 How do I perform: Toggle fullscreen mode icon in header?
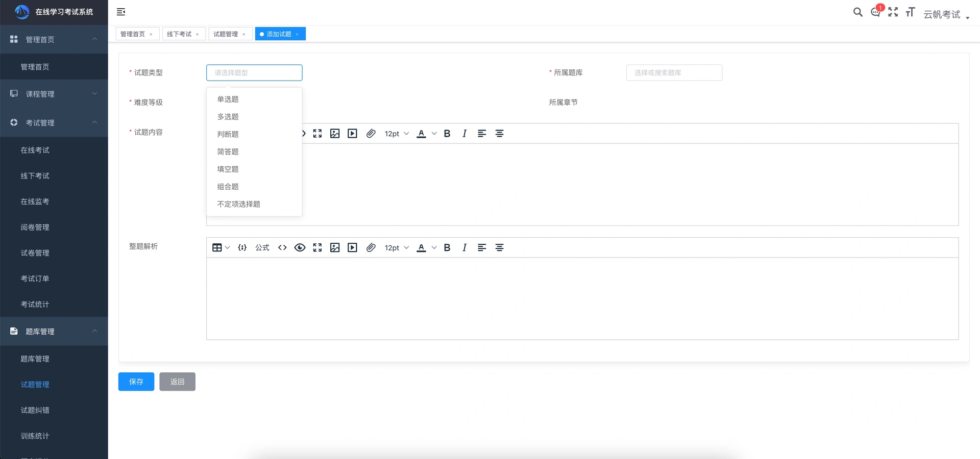click(x=893, y=12)
